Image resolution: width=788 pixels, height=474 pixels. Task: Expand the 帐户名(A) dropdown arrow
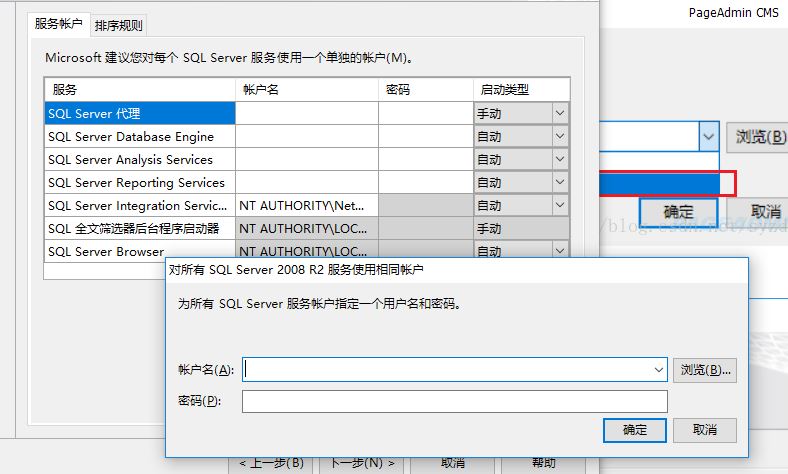[659, 370]
